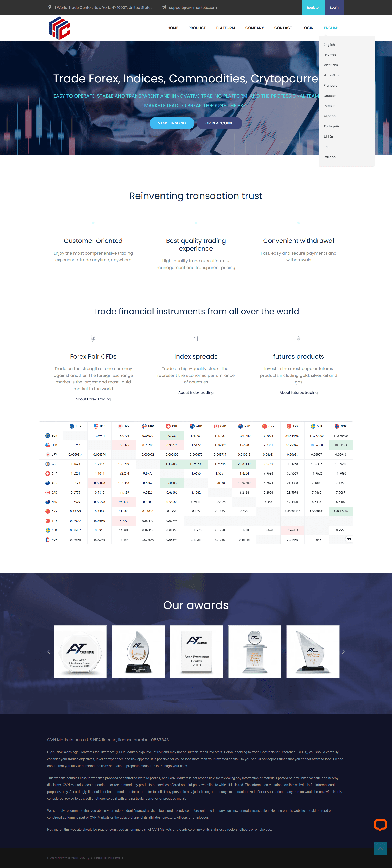This screenshot has width=392, height=868.
Task: Select Русский from the language list
Action: pos(329,105)
